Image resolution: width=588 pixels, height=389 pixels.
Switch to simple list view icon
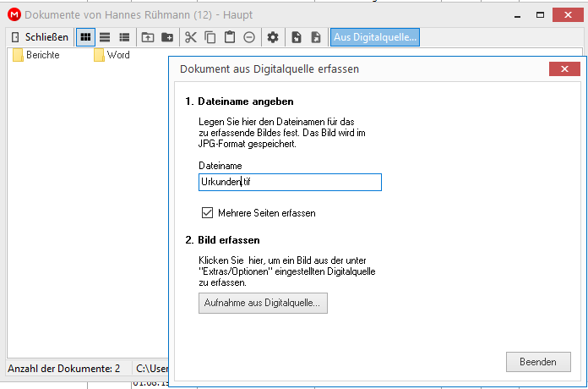point(105,37)
